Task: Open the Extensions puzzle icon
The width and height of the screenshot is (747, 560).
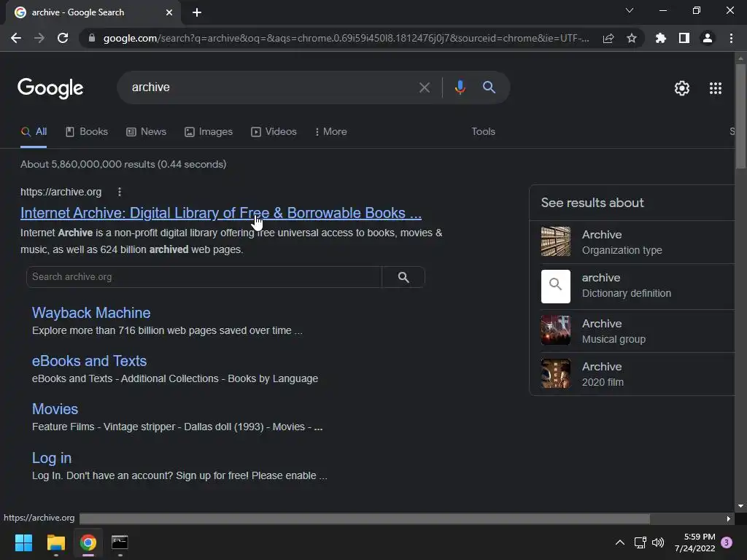Action: (x=660, y=38)
